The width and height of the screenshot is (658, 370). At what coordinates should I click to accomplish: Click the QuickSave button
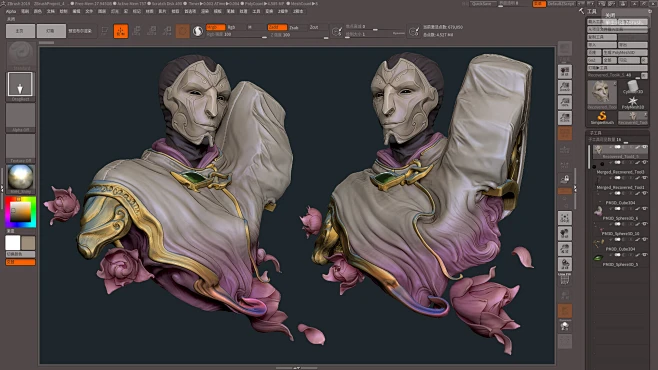tap(481, 4)
